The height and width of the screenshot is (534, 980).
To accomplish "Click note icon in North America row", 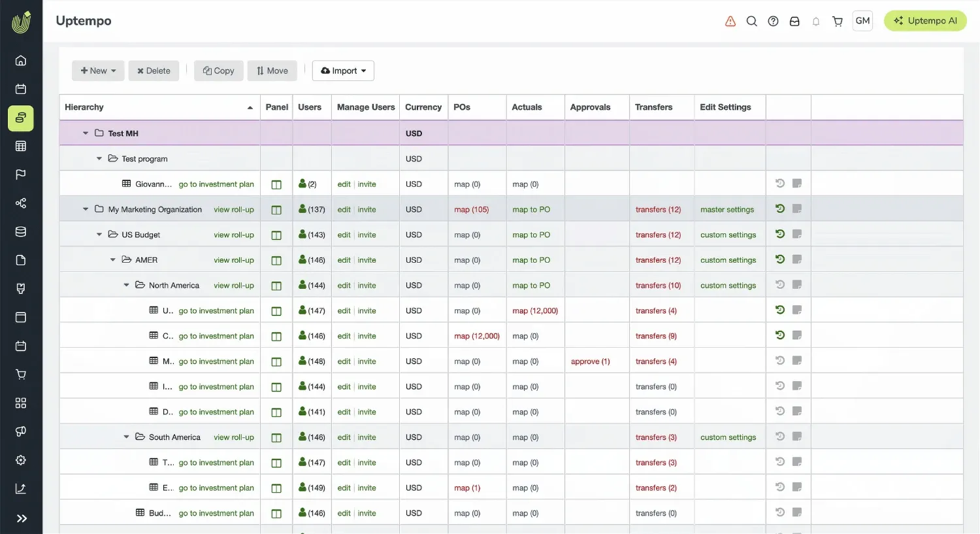I will tap(797, 285).
